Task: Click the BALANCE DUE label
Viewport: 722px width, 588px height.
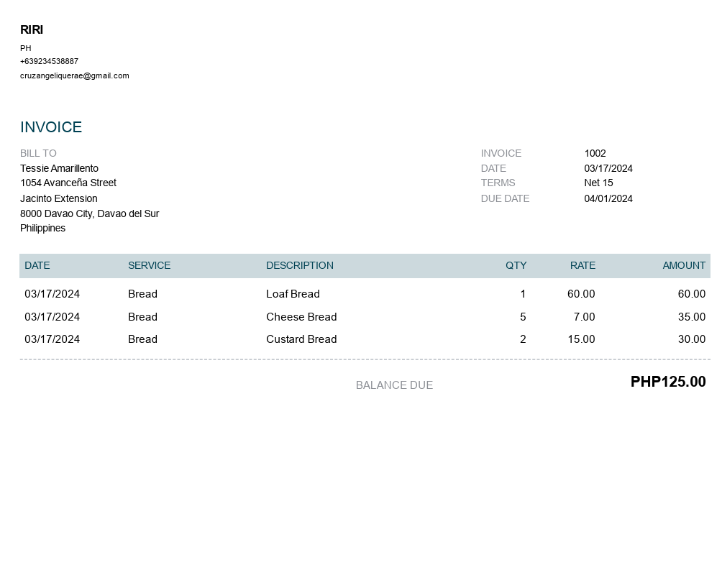Action: [394, 385]
